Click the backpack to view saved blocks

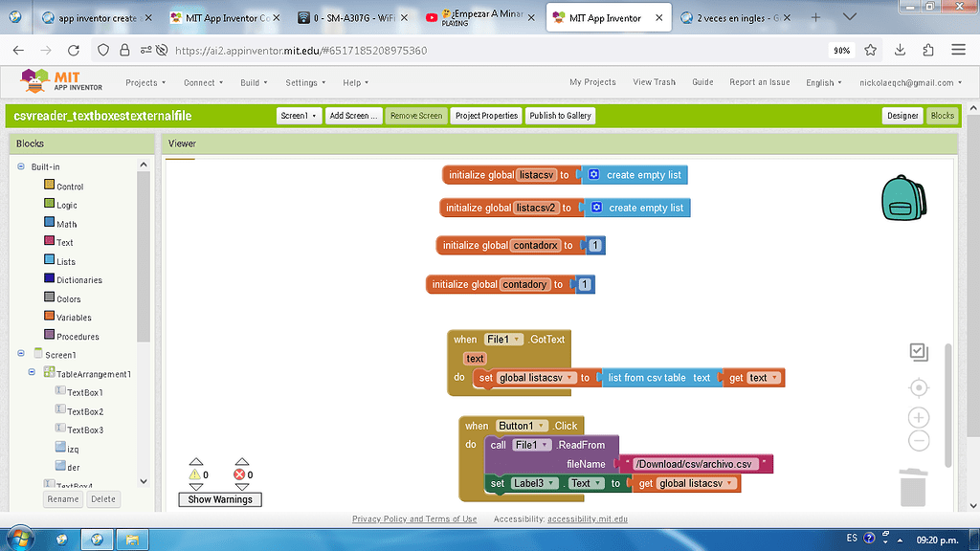coord(903,201)
